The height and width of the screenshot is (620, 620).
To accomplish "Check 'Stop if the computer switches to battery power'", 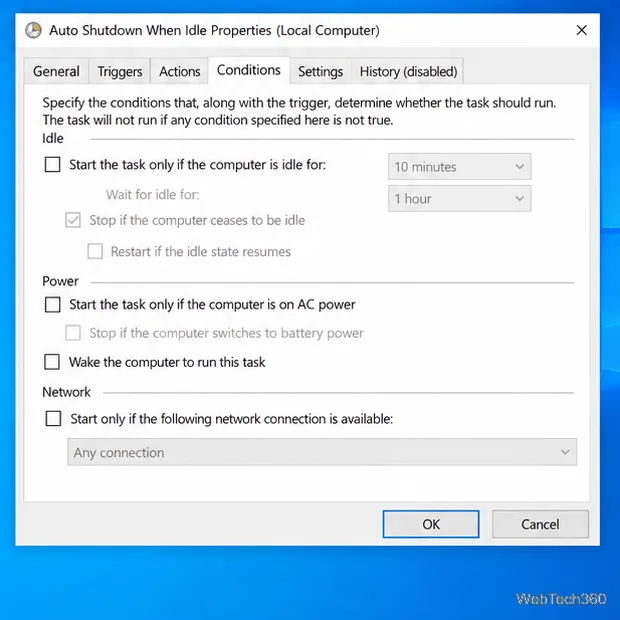I will pyautogui.click(x=73, y=333).
